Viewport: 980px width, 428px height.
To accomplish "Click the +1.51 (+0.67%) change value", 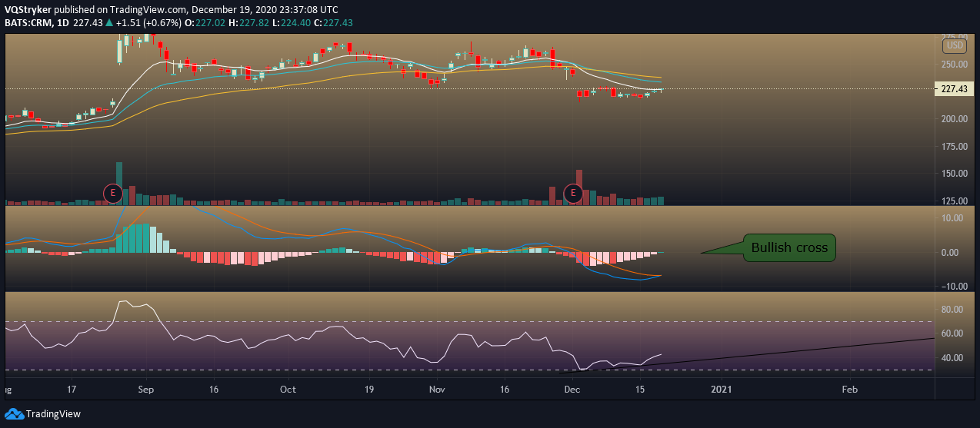I will tap(149, 23).
